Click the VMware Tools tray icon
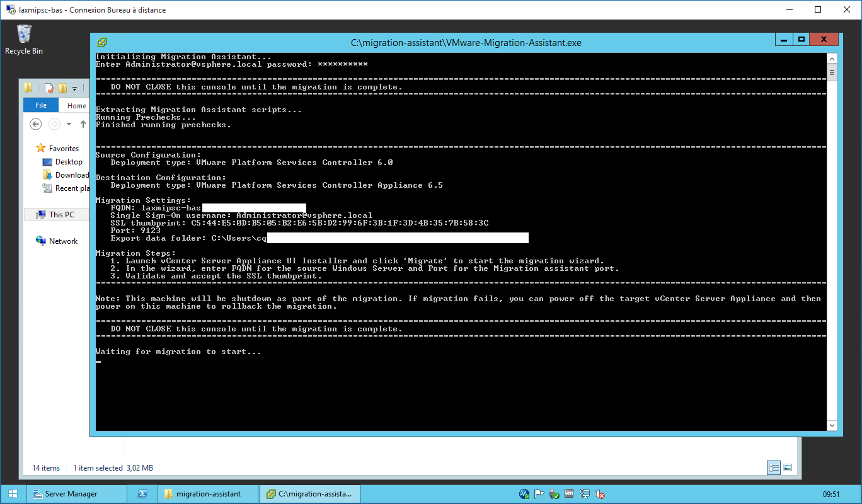This screenshot has width=862, height=504. 570,495
